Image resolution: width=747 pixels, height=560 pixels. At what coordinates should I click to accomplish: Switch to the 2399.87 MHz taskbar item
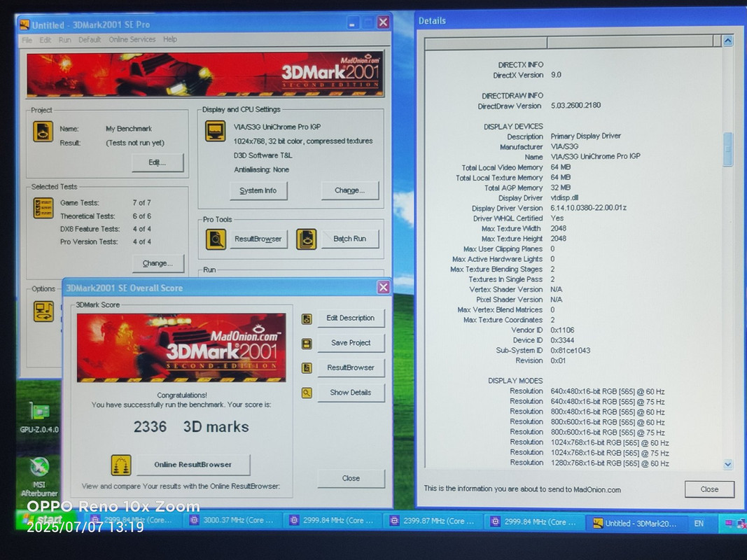tap(433, 521)
